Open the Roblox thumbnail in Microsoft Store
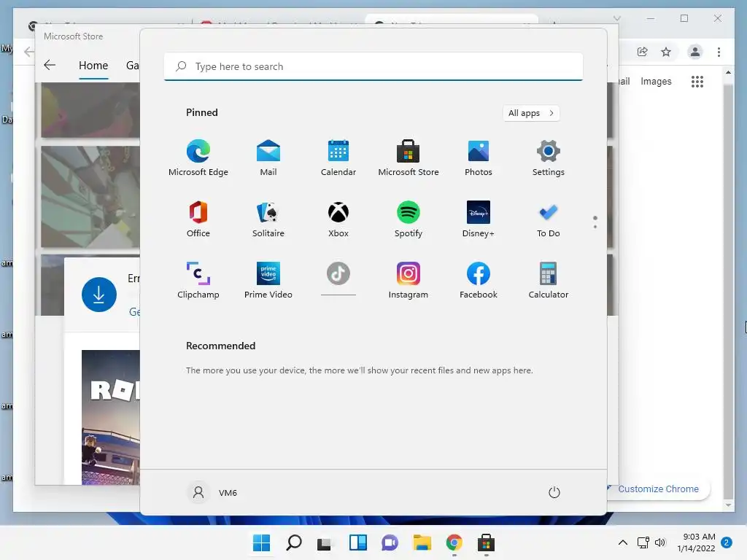Image resolution: width=747 pixels, height=560 pixels. (111, 418)
